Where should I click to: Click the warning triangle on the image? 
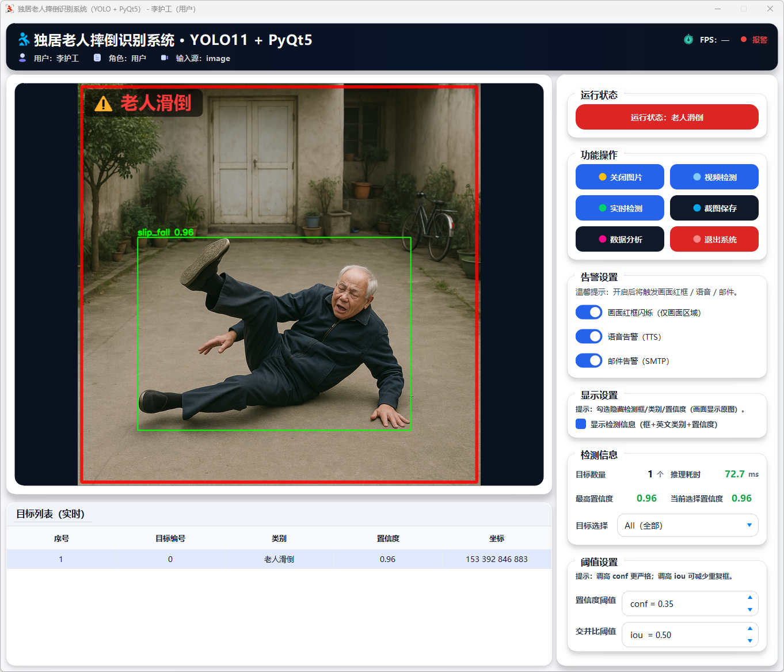[103, 104]
